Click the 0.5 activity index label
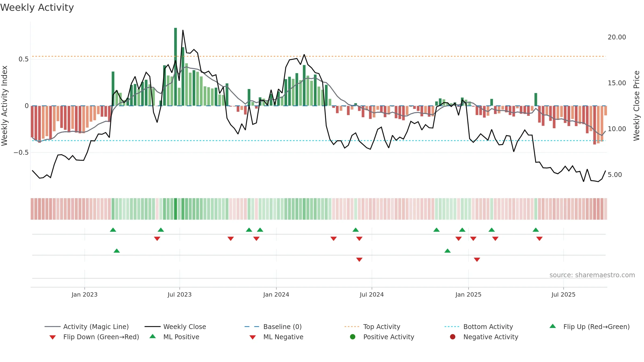 tap(23, 59)
